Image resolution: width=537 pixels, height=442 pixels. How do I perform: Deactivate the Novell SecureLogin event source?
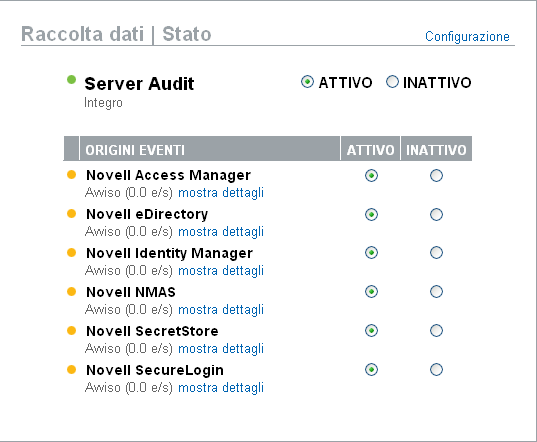tap(436, 370)
